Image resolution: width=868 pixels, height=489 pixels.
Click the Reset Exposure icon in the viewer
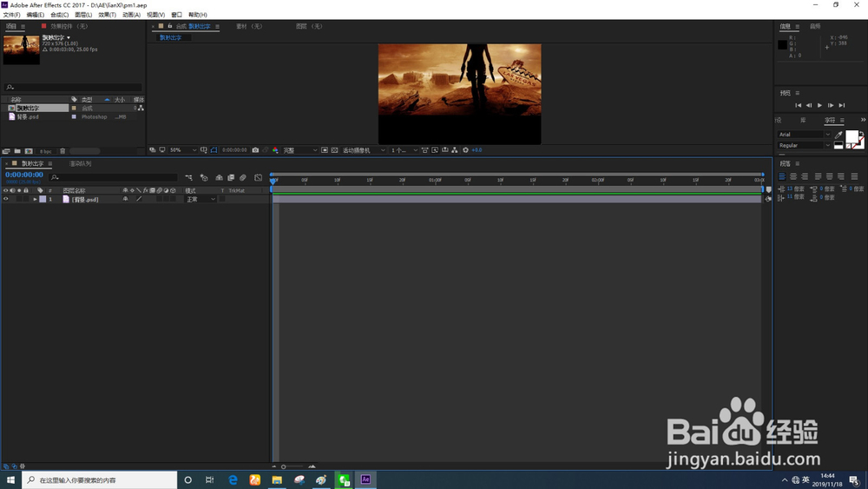pos(465,150)
